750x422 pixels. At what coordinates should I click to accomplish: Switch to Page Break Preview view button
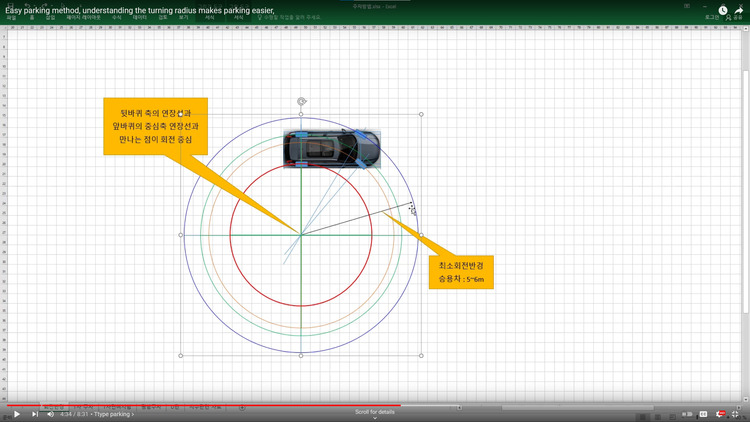coord(672,417)
